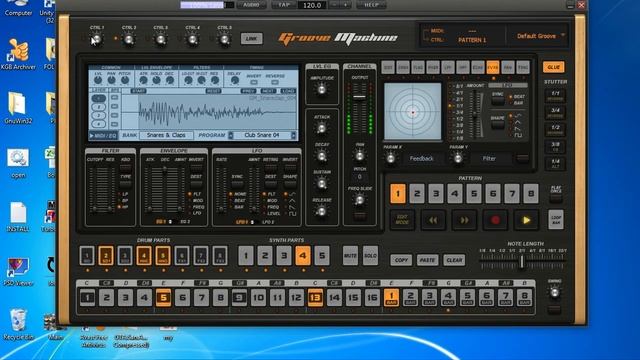Click the effect Amount slider
640x360 pixels.
click(475, 113)
